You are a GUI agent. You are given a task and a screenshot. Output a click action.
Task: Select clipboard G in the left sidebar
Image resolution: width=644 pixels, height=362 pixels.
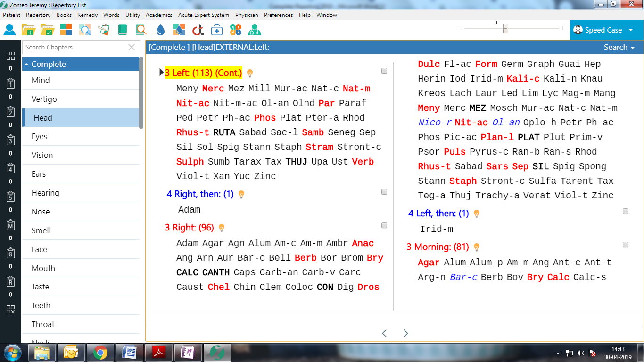coord(10,254)
